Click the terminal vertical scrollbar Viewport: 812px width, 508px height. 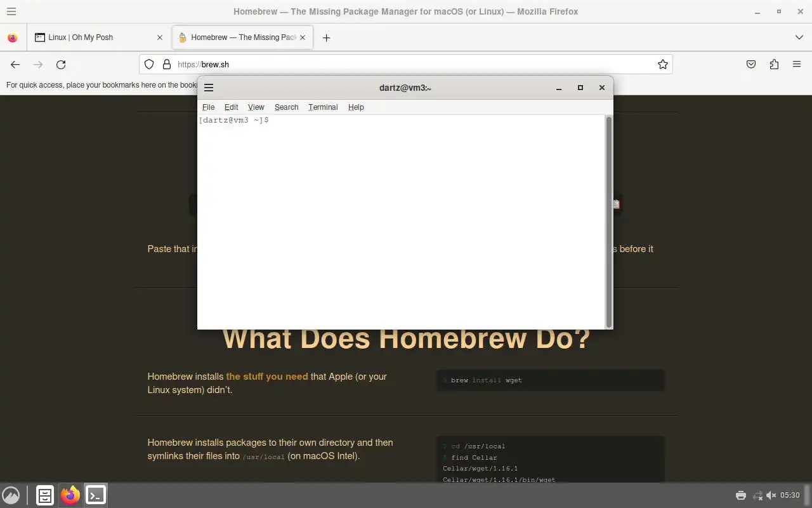point(609,222)
